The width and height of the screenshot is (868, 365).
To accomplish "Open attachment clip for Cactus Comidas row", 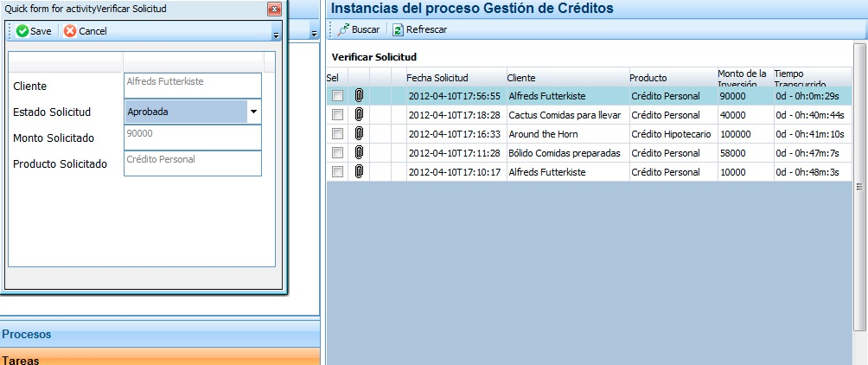I will pos(359,115).
